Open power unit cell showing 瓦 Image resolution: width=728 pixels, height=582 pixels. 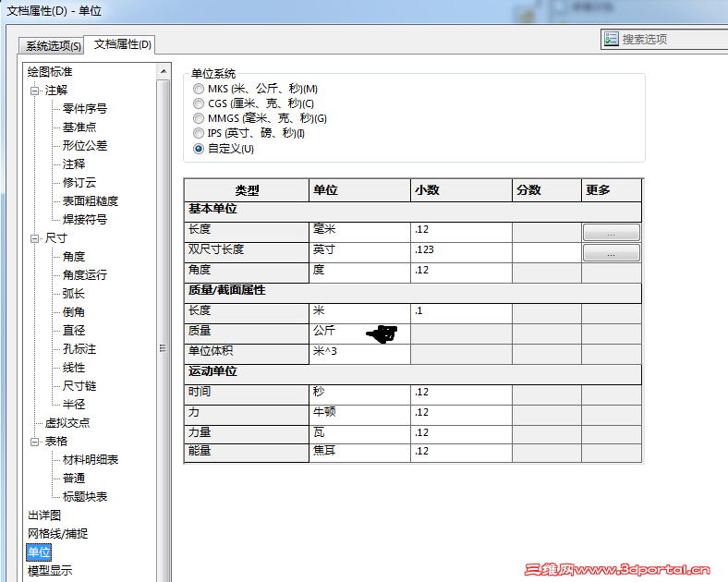coord(359,435)
